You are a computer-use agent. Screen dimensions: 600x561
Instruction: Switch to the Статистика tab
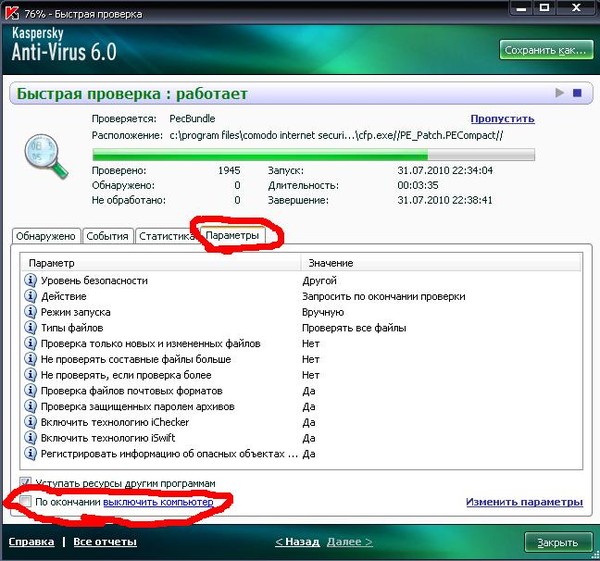(x=166, y=236)
